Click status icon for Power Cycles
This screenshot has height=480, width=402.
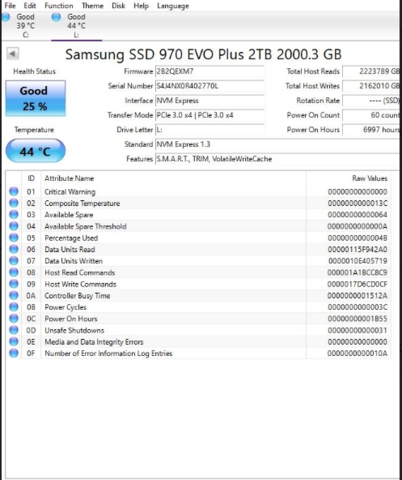(14, 307)
